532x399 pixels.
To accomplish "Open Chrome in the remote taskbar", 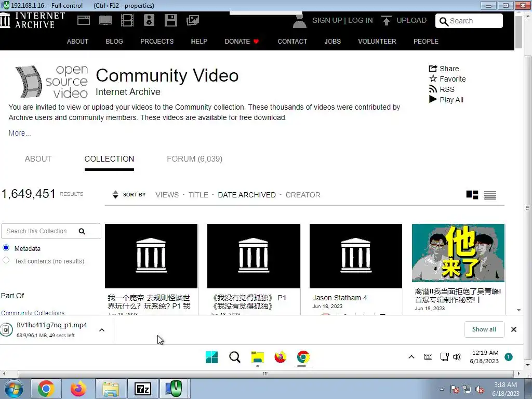I will pyautogui.click(x=303, y=357).
